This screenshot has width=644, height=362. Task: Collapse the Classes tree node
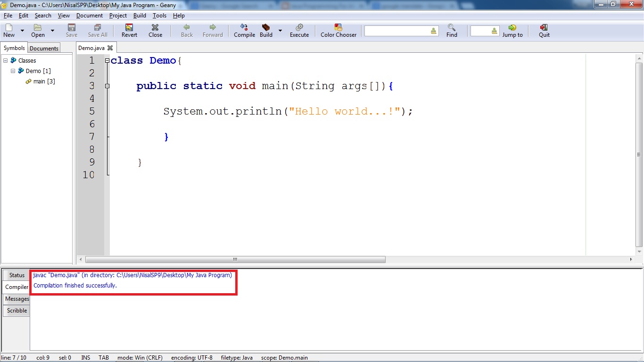5,60
